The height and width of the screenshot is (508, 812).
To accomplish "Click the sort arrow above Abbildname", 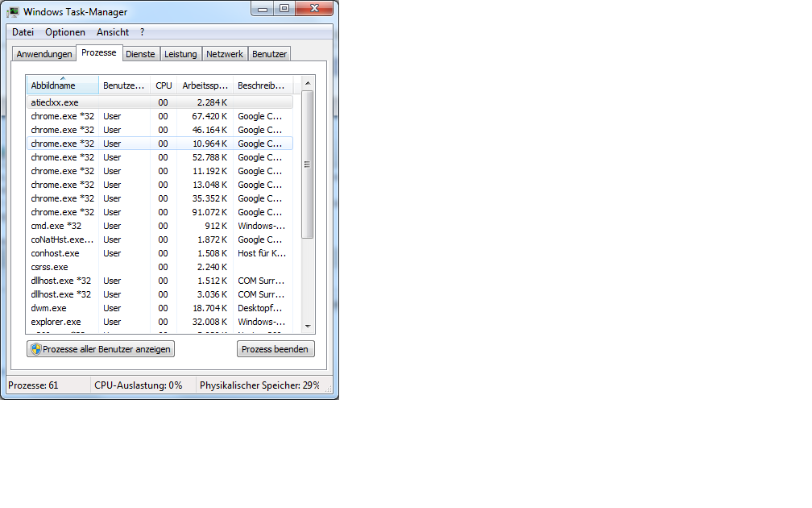I will coord(63,78).
